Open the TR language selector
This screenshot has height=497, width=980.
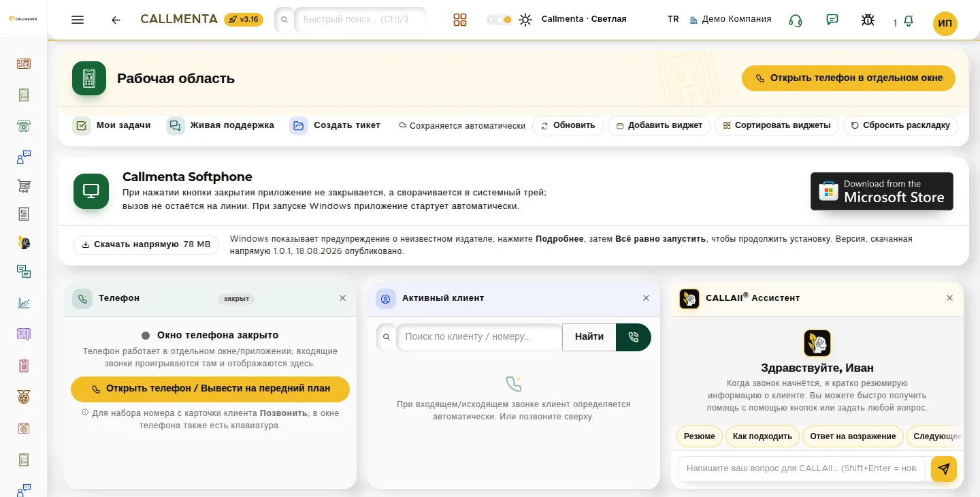click(673, 19)
